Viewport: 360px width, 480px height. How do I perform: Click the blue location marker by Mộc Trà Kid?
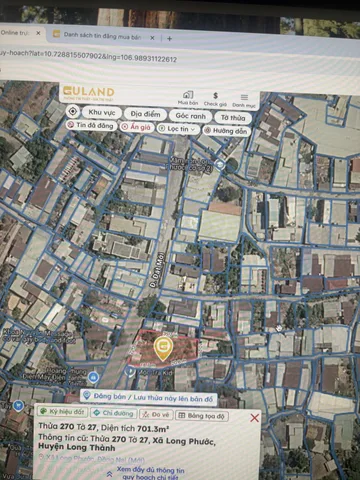click(130, 371)
